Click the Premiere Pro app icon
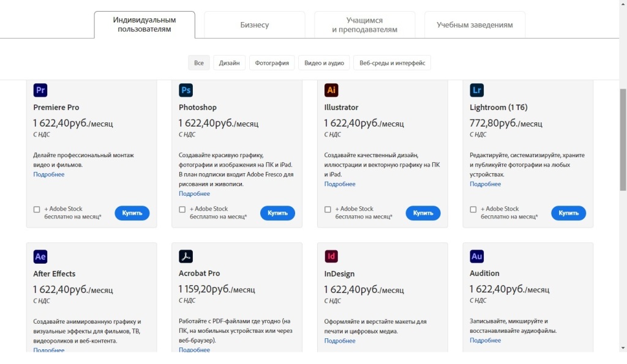 pyautogui.click(x=40, y=91)
